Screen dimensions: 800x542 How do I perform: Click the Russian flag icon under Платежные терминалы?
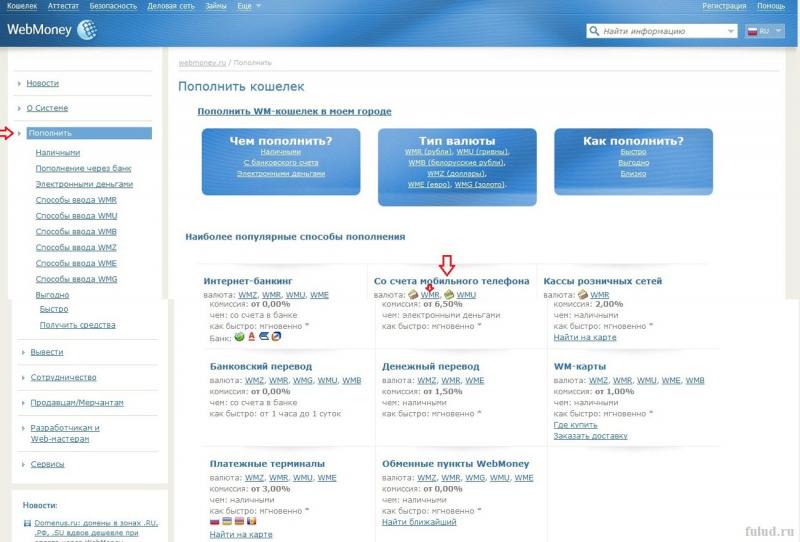215,521
